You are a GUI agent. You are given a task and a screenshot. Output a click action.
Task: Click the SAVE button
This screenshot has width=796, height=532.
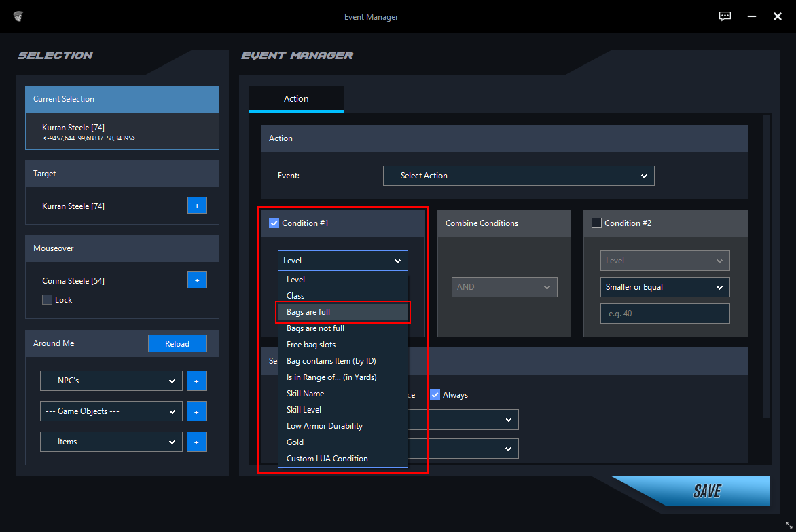click(x=706, y=491)
